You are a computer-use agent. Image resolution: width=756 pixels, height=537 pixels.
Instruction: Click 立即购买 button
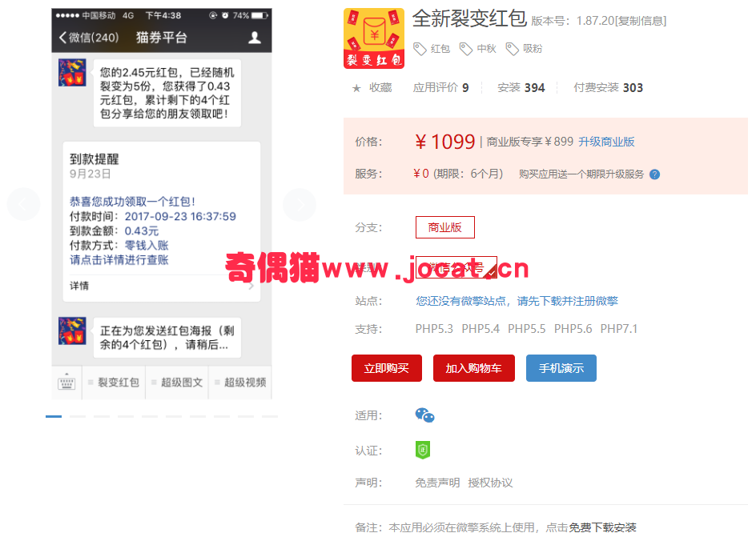(x=387, y=368)
